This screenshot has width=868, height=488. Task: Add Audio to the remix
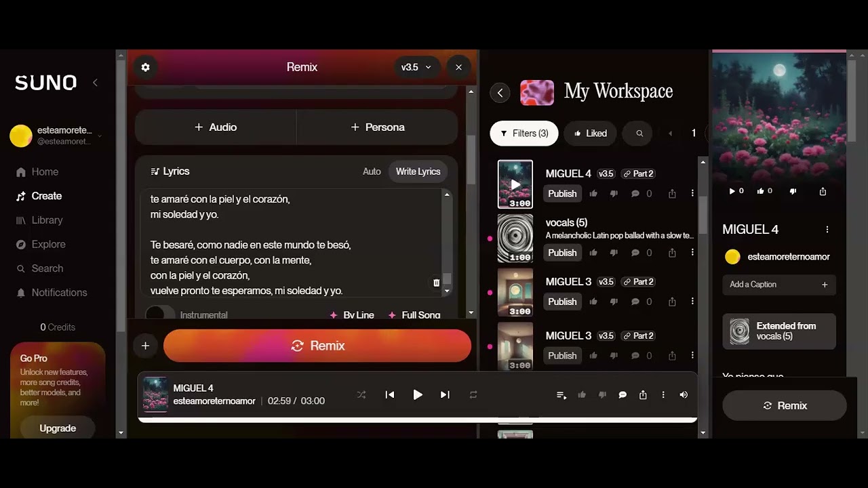click(x=216, y=127)
